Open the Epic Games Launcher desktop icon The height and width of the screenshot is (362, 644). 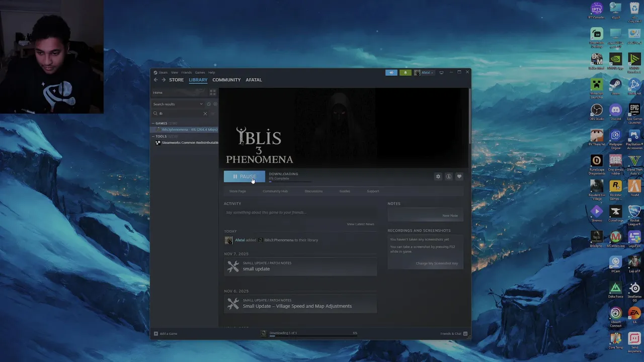tap(634, 114)
